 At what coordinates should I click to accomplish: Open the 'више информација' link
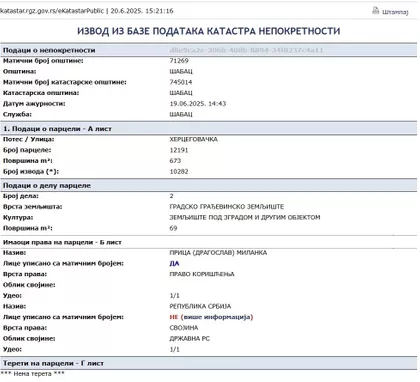tap(217, 317)
